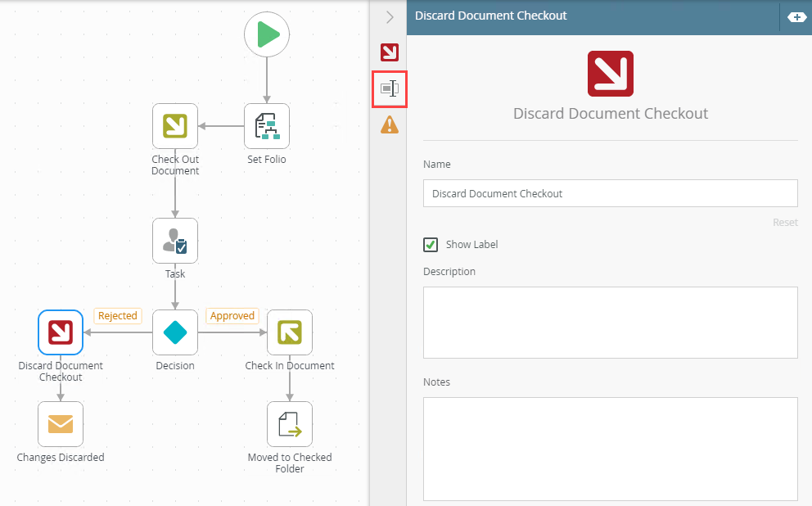The height and width of the screenshot is (506, 812).
Task: Click the Reset link under Name
Action: coord(784,223)
